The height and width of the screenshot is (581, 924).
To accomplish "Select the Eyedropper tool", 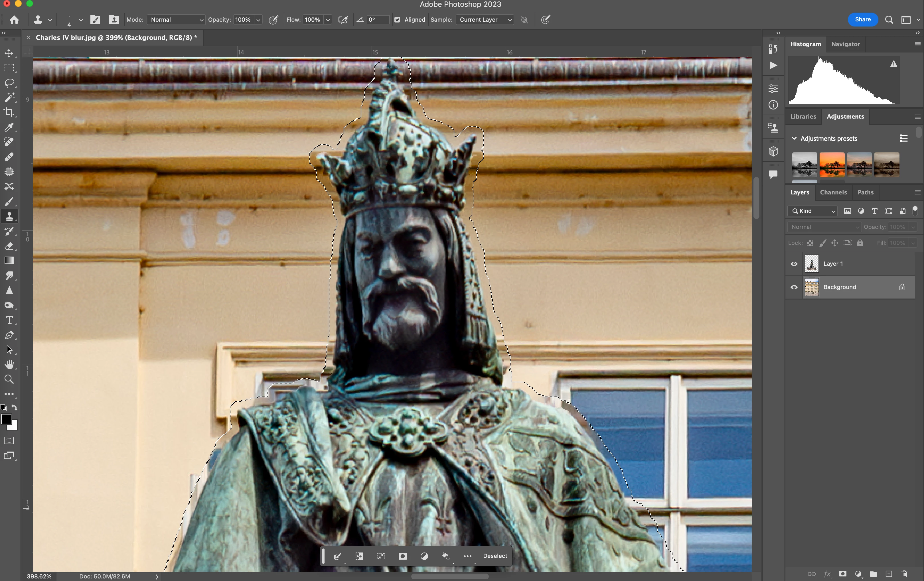I will click(9, 127).
